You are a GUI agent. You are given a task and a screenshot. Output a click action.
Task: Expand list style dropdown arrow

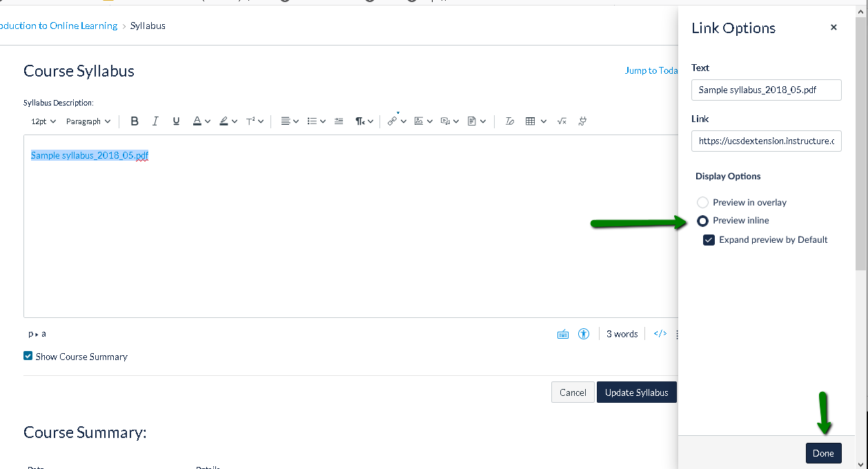click(322, 121)
